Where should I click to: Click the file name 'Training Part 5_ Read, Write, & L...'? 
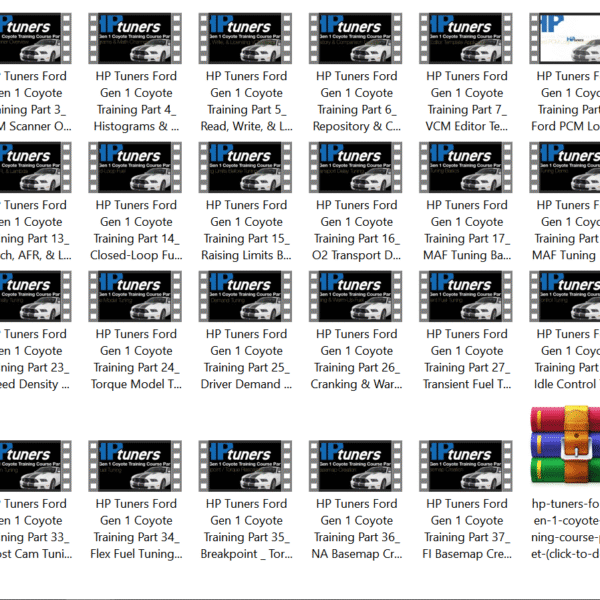247,118
